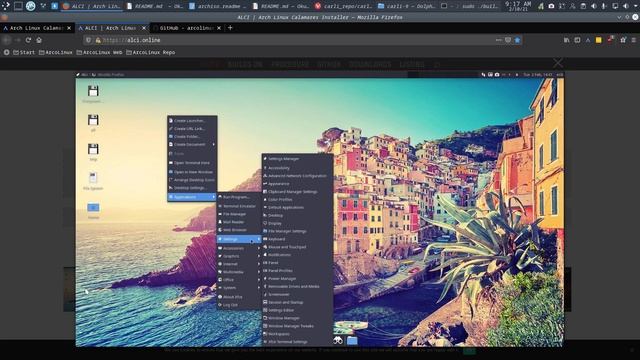This screenshot has width=640, height=360.
Task: Expand the highlighted Settings submenu
Action: (239, 239)
